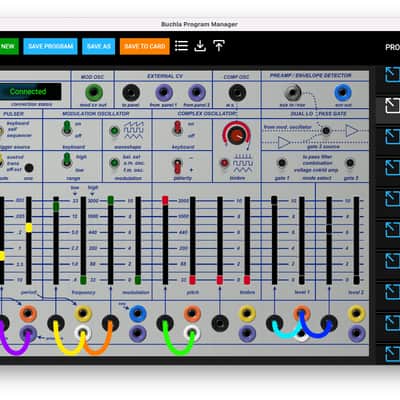400x400 pixels.
Task: Toggle modulation oscillator high/low range switch
Action: tap(67, 160)
